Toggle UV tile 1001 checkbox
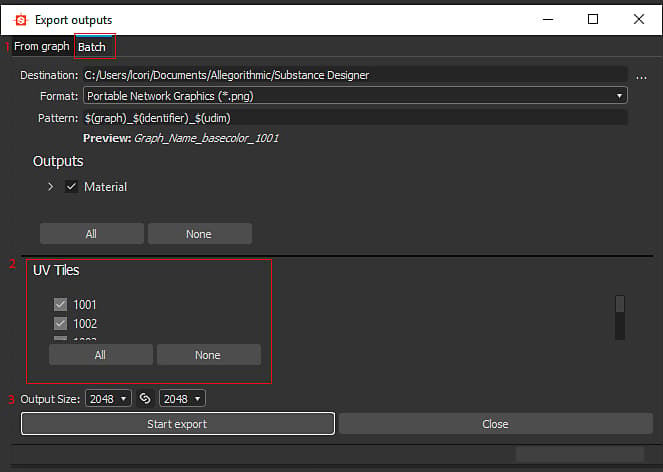 click(x=60, y=304)
